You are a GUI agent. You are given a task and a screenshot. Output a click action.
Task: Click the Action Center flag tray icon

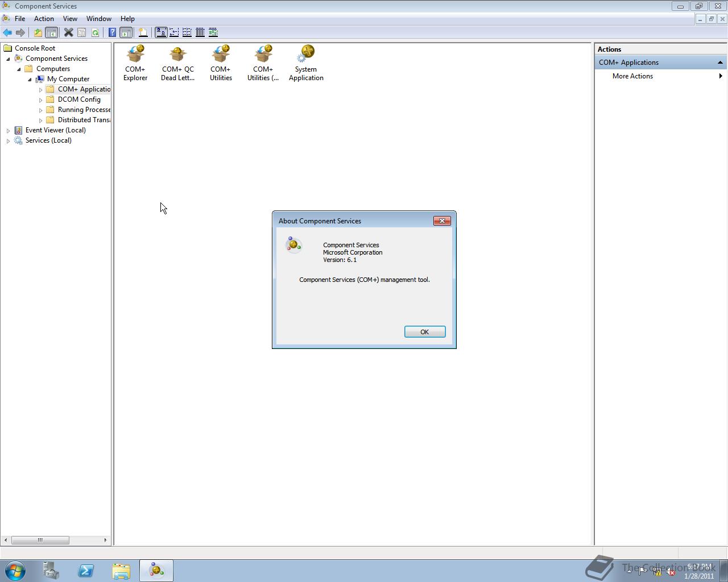coord(643,572)
